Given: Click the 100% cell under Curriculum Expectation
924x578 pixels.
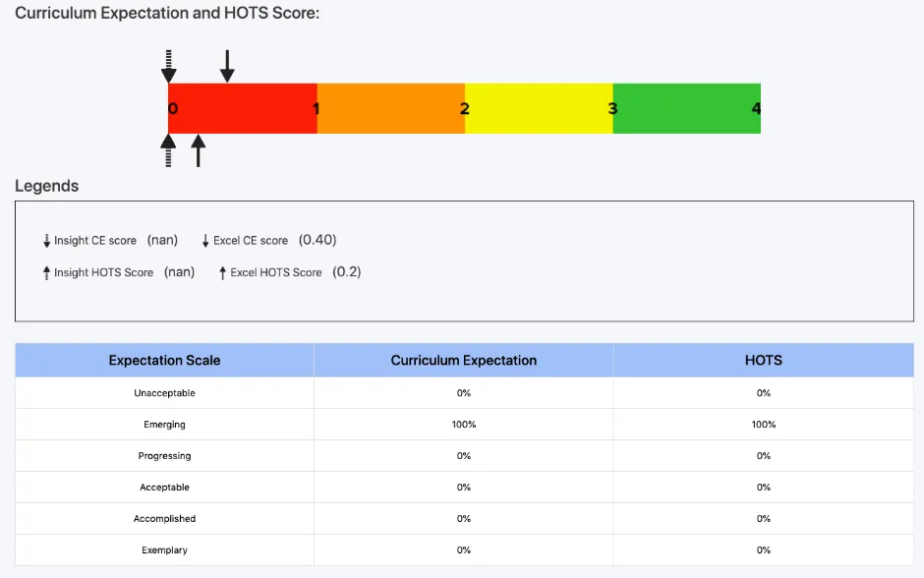Looking at the screenshot, I should tap(464, 424).
